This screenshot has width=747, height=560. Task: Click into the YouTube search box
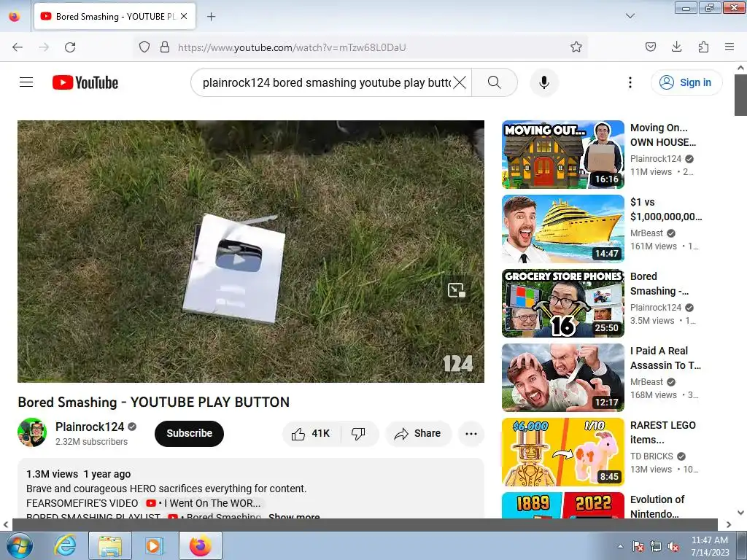(326, 82)
